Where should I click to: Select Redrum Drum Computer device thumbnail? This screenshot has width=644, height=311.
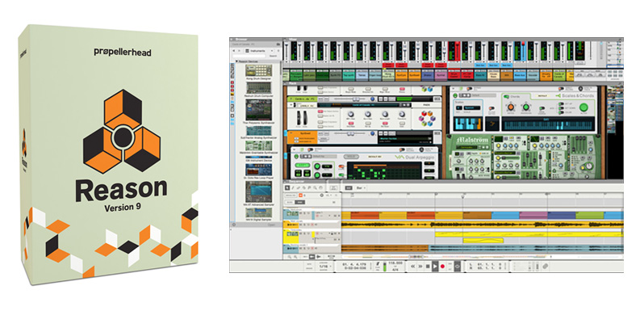click(x=259, y=87)
